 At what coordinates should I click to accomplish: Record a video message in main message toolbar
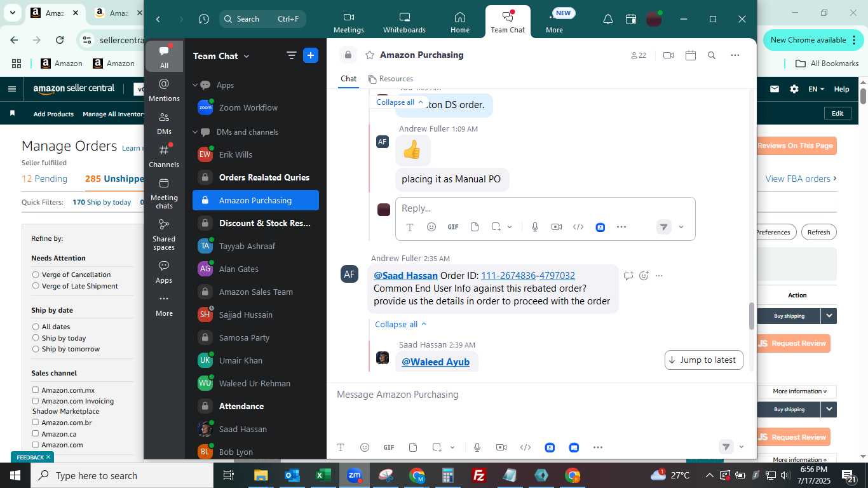pyautogui.click(x=501, y=447)
